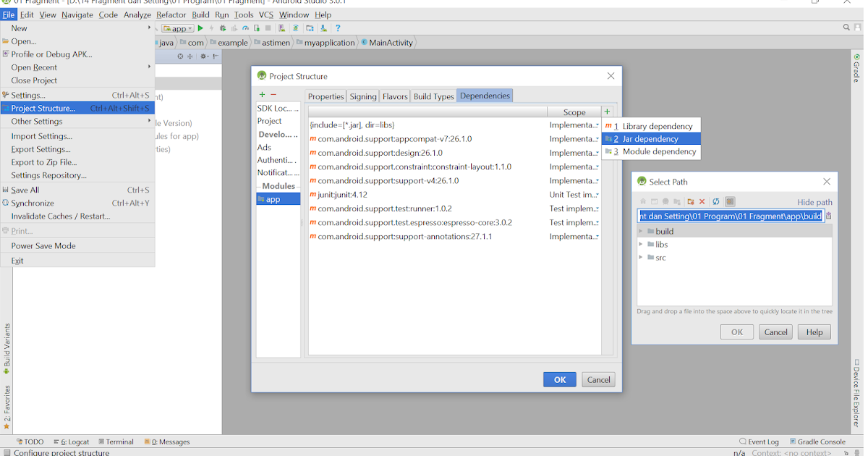The width and height of the screenshot is (868, 456).
Task: Click the Help question mark toolbar icon
Action: pyautogui.click(x=338, y=28)
